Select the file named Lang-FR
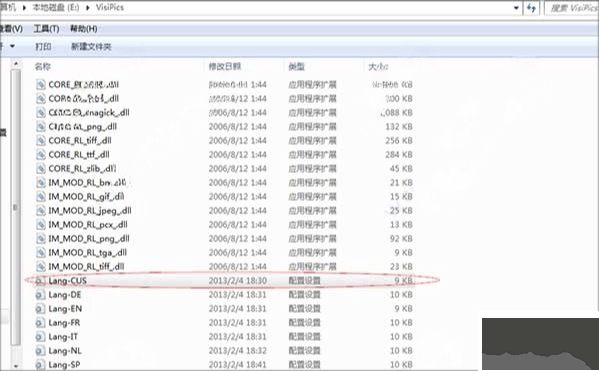Screen dimensions: 599x371 click(64, 323)
